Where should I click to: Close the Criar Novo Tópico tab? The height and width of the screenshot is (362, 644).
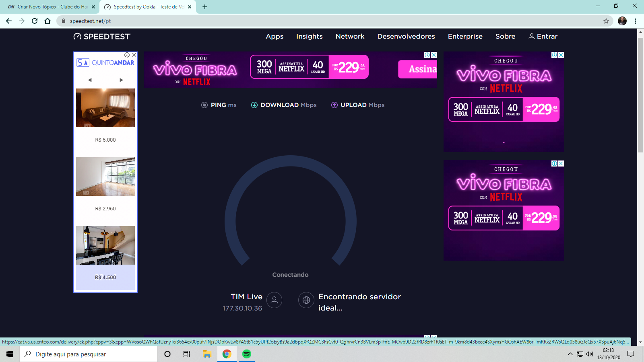(93, 7)
